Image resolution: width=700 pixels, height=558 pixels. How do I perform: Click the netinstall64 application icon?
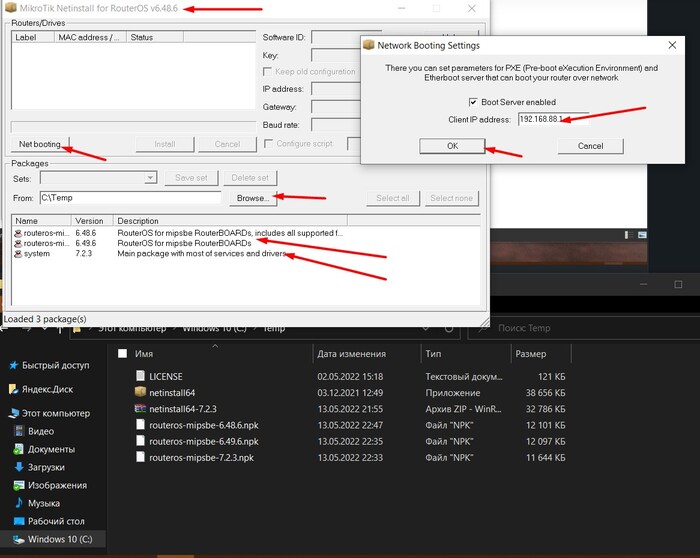click(x=140, y=392)
